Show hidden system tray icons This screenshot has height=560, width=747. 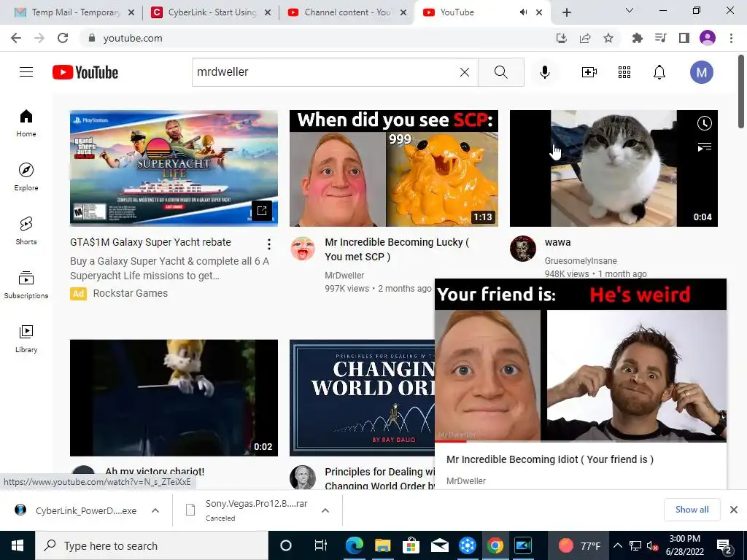tap(617, 545)
